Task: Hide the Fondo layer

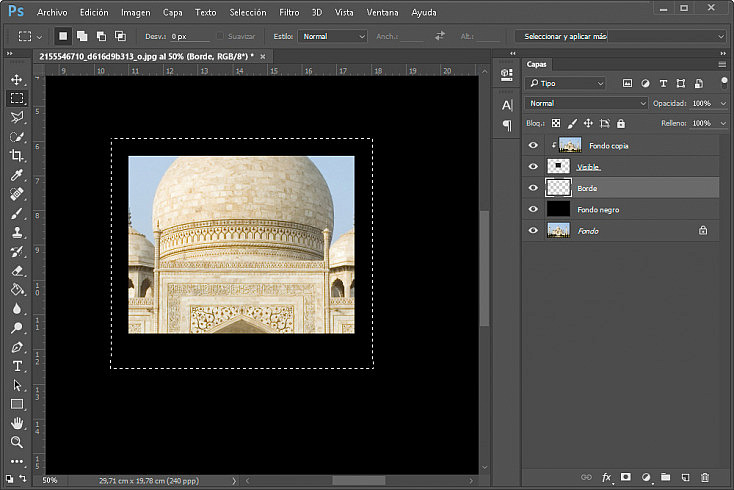Action: pyautogui.click(x=533, y=230)
